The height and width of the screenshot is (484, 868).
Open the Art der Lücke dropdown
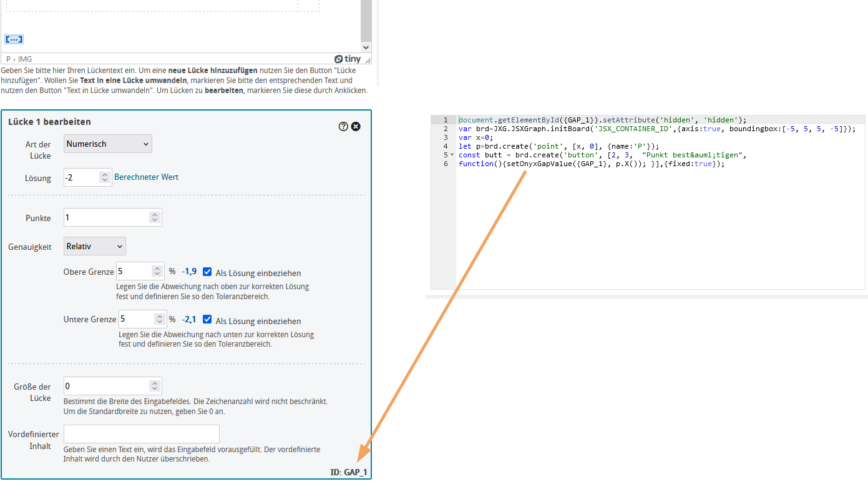point(107,143)
